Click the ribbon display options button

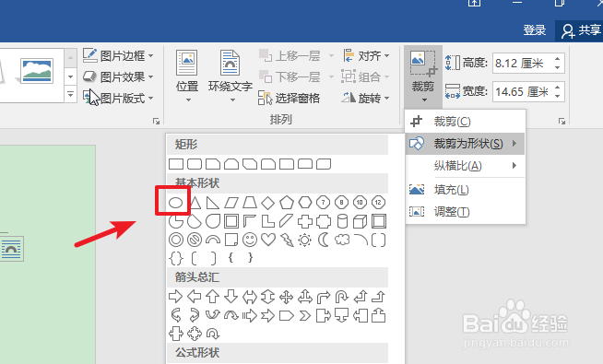474,3
